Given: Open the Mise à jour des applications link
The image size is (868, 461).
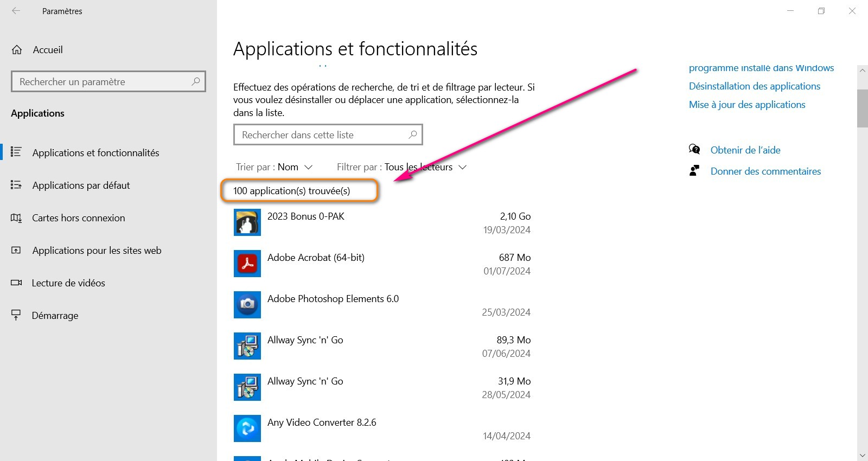Looking at the screenshot, I should [x=747, y=105].
